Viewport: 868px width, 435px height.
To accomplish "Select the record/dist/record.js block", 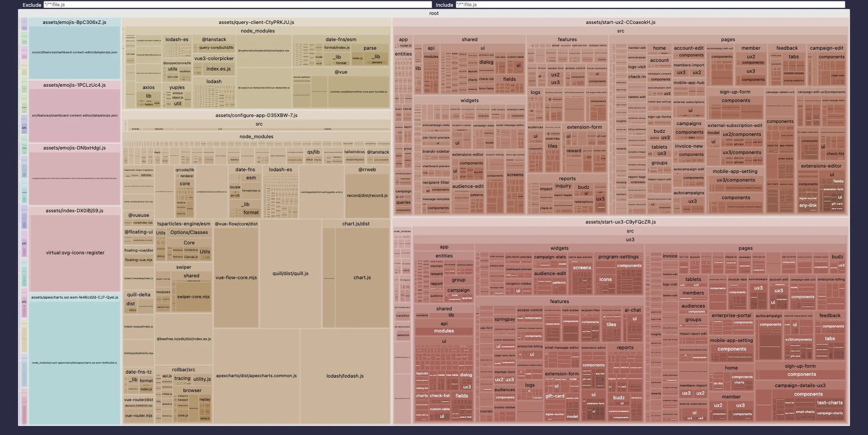I will point(367,196).
